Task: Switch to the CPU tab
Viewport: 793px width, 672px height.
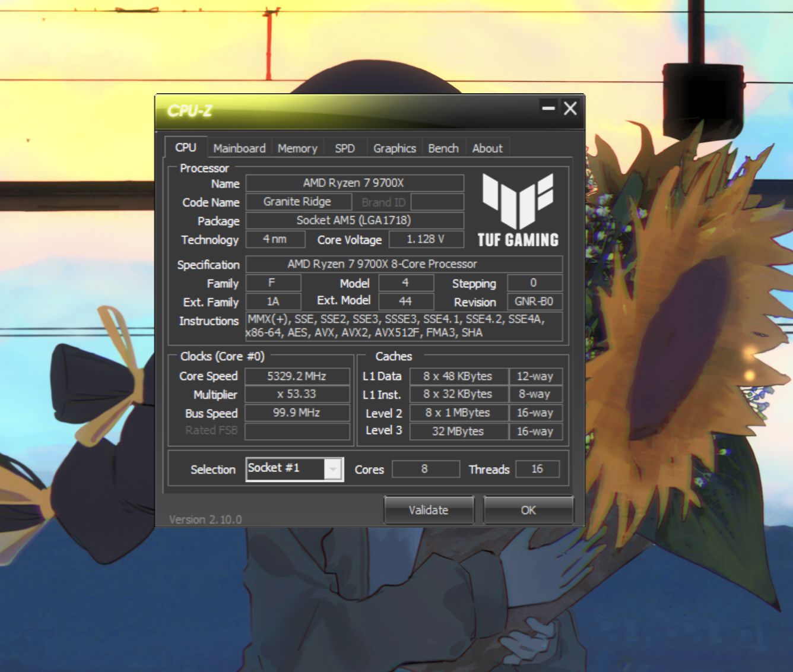Action: tap(186, 147)
